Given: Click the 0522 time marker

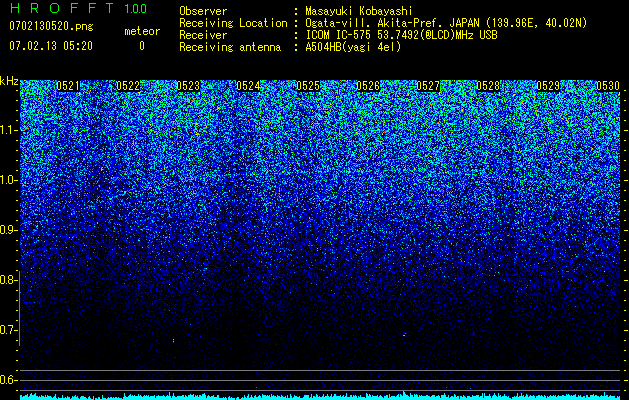Looking at the screenshot, I should click(128, 86).
